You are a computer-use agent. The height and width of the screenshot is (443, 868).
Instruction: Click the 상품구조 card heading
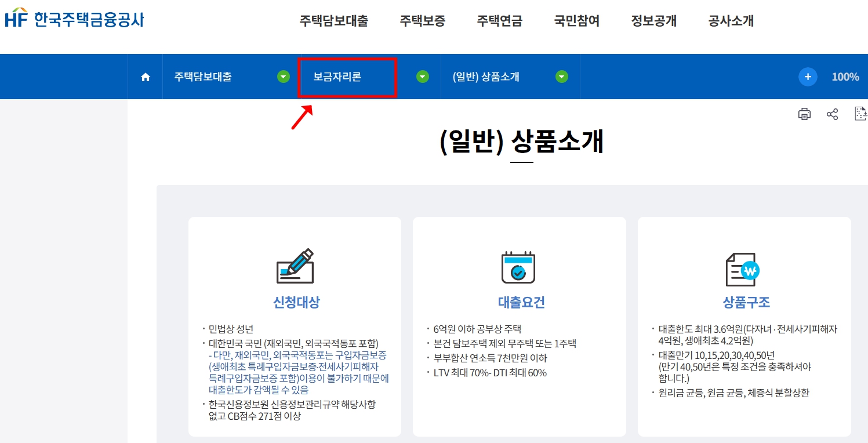pyautogui.click(x=746, y=302)
